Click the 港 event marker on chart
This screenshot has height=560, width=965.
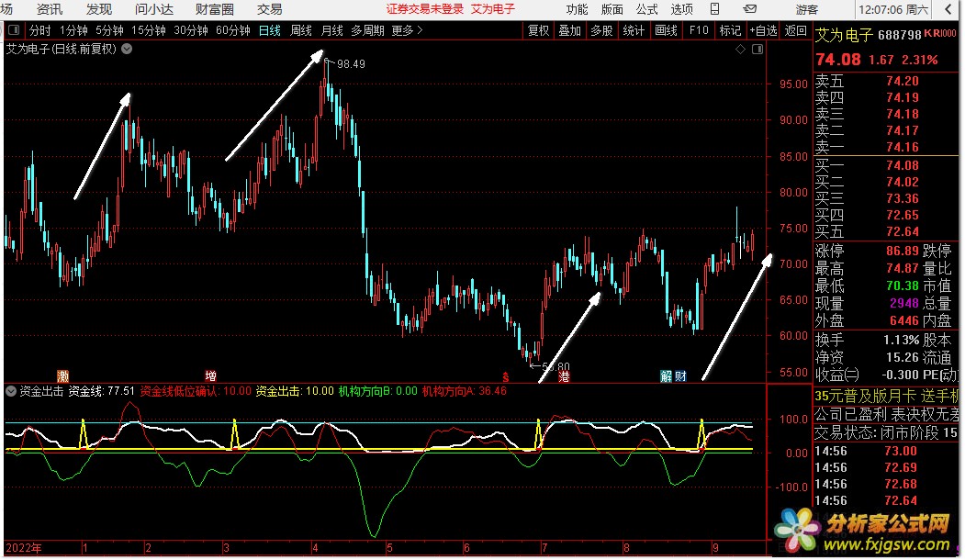tap(564, 376)
